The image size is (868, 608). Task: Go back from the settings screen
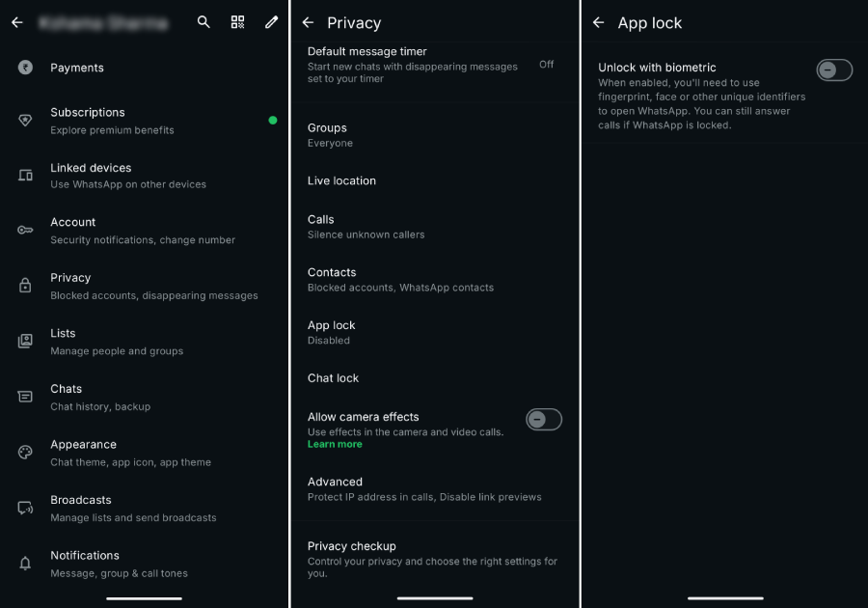click(x=17, y=22)
